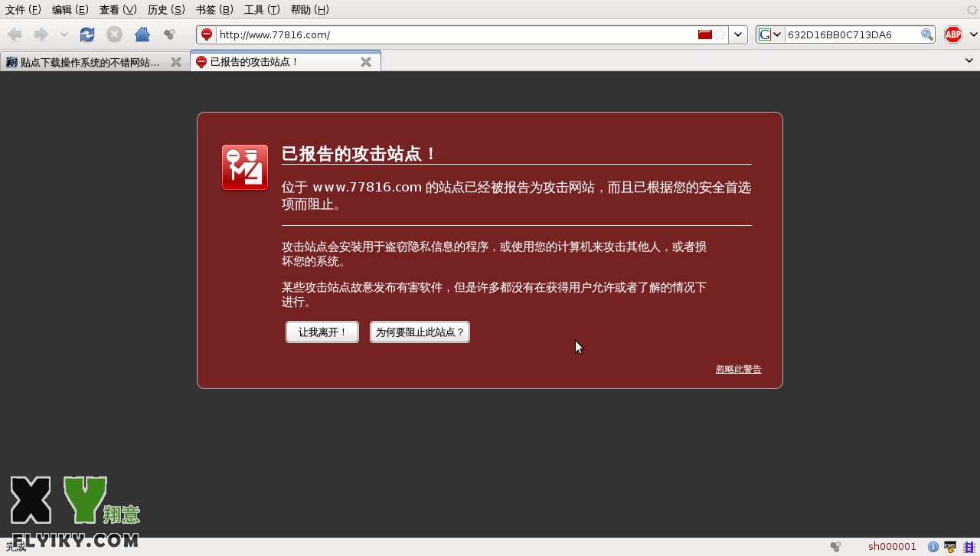Click the Adblock Plus ABP icon

[x=952, y=34]
